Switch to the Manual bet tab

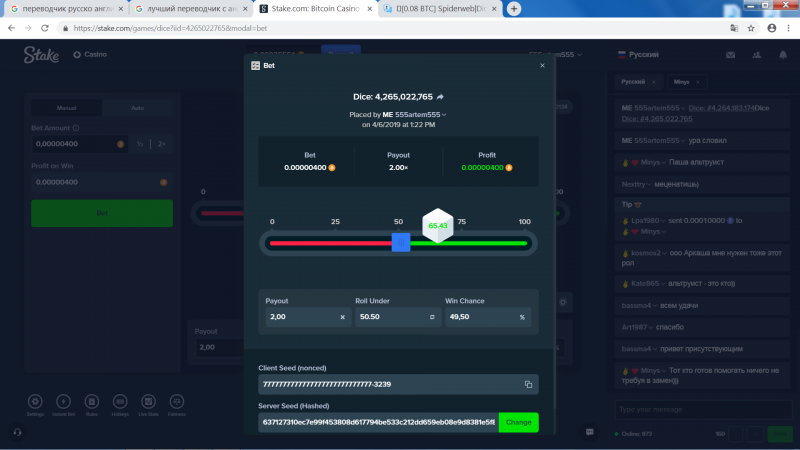tap(67, 108)
